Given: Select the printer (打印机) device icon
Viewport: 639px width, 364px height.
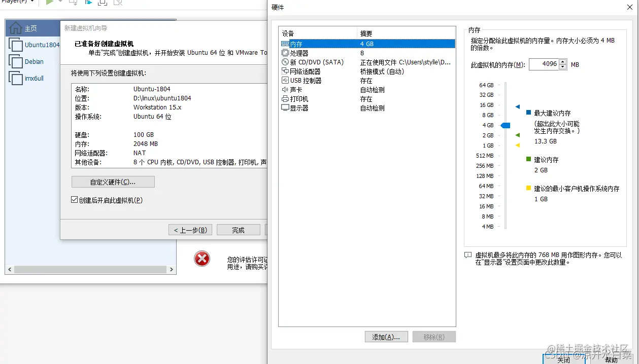Looking at the screenshot, I should pyautogui.click(x=285, y=99).
